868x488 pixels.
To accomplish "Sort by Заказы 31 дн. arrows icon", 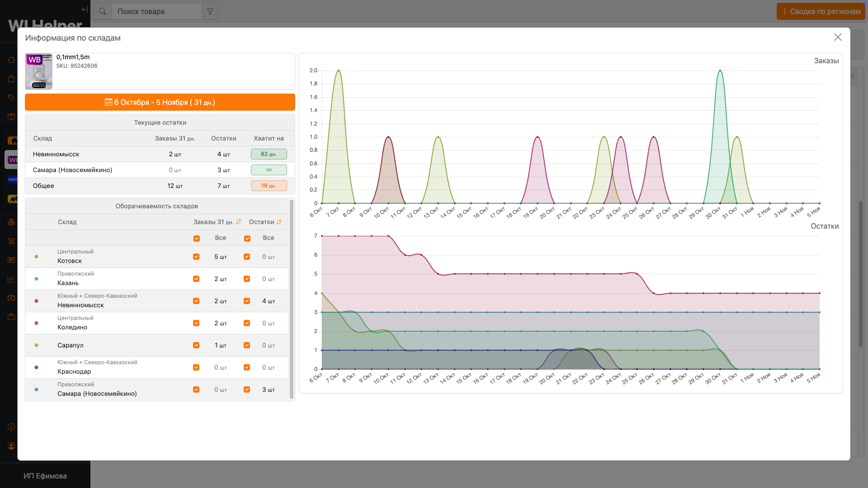I will click(x=239, y=222).
